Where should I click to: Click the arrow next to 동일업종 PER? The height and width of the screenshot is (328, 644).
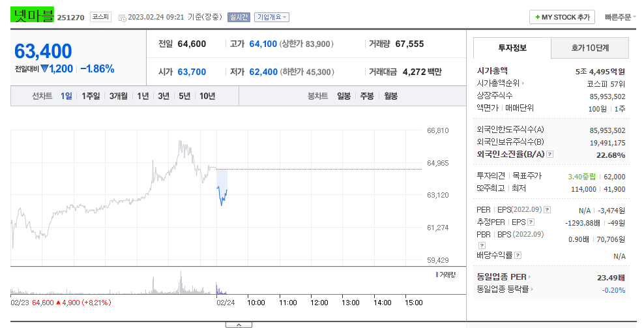[530, 277]
